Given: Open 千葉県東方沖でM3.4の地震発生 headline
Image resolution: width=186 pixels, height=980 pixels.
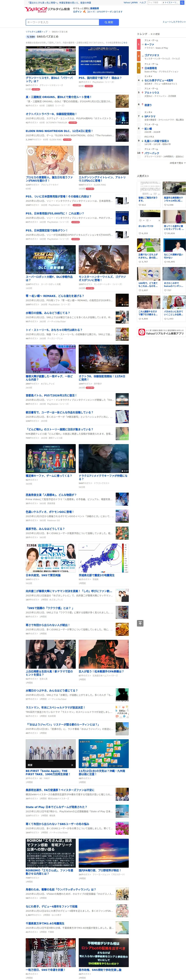Looking at the screenshot, I should tap(45, 923).
